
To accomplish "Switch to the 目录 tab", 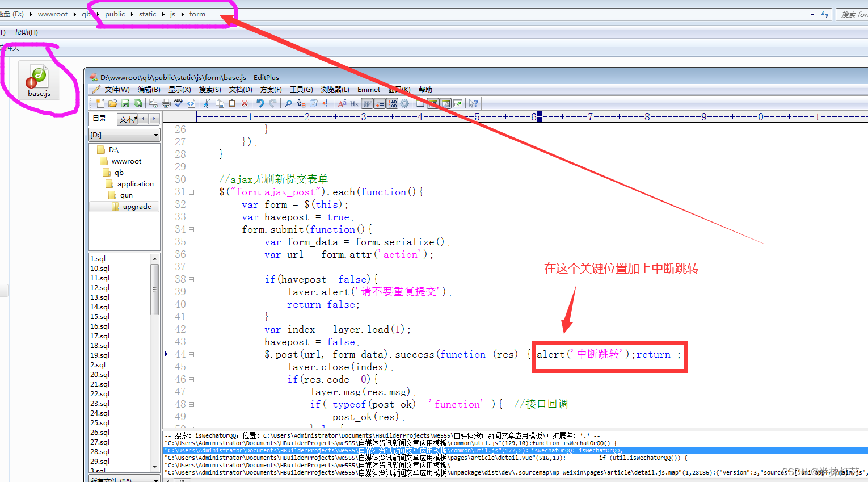I will coord(101,119).
